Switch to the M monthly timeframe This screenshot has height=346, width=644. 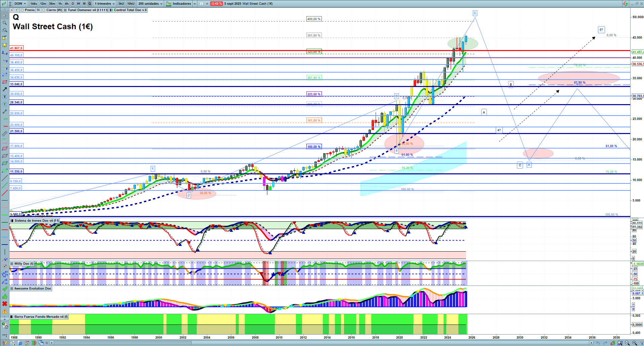(84, 4)
